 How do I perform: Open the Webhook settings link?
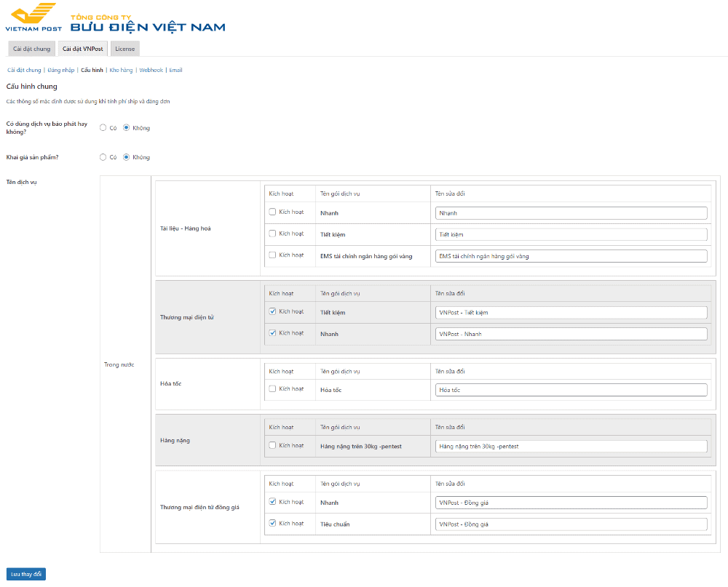point(151,71)
